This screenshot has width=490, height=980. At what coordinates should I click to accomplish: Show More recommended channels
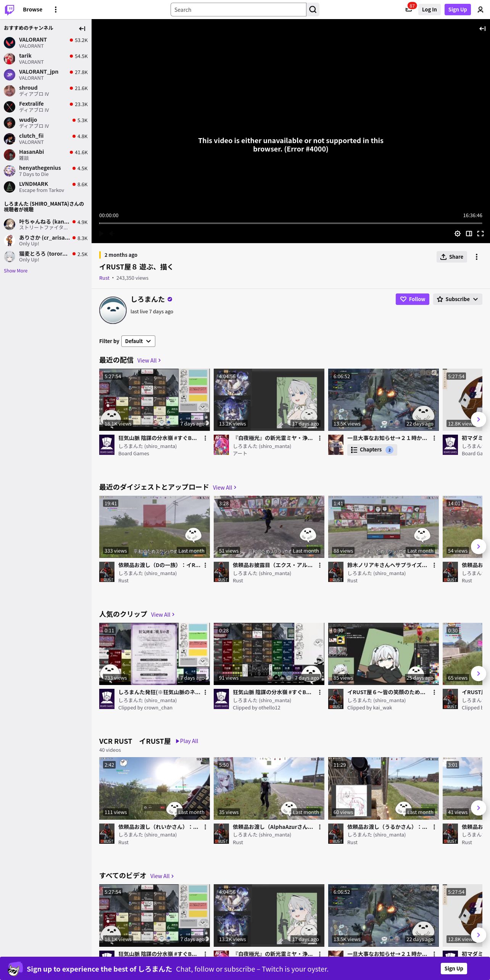[x=16, y=271]
